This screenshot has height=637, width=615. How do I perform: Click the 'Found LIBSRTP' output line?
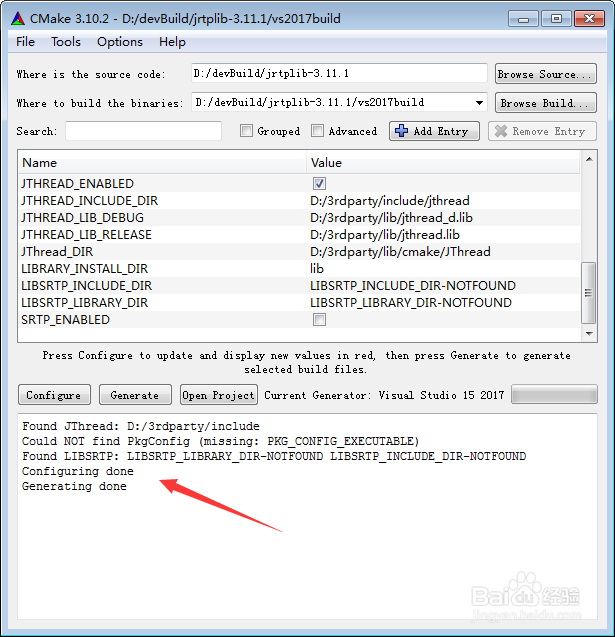click(x=274, y=456)
